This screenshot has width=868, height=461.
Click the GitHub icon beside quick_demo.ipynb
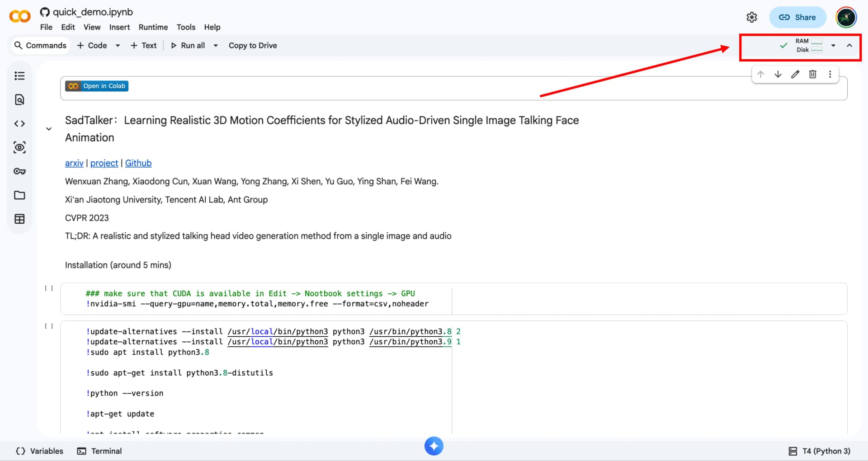click(x=45, y=12)
